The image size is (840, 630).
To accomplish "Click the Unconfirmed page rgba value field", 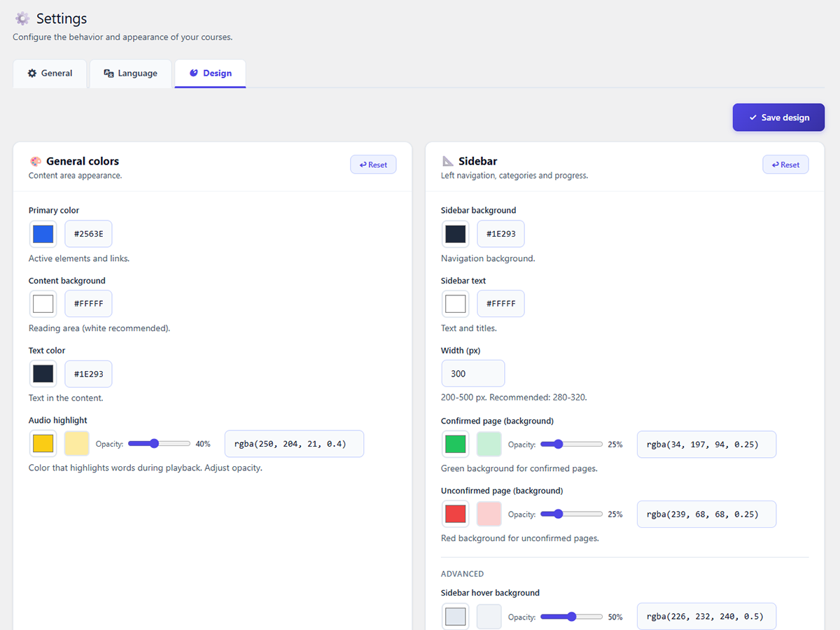I will [x=706, y=514].
